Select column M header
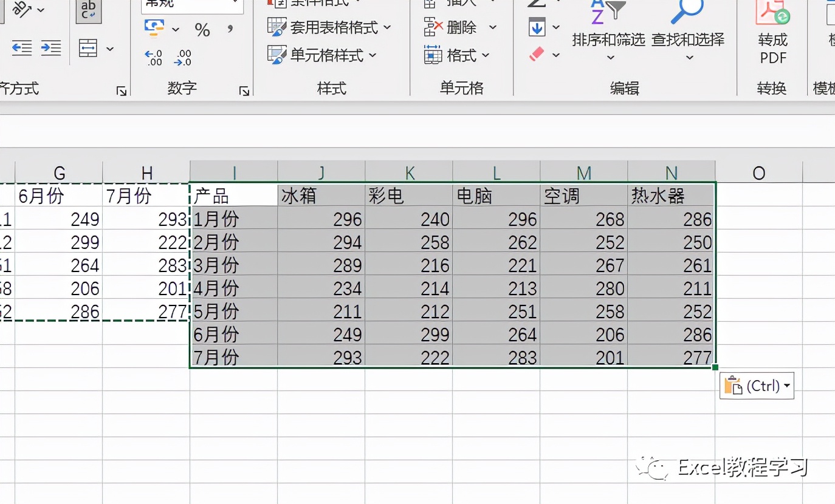The width and height of the screenshot is (835, 504). [584, 172]
